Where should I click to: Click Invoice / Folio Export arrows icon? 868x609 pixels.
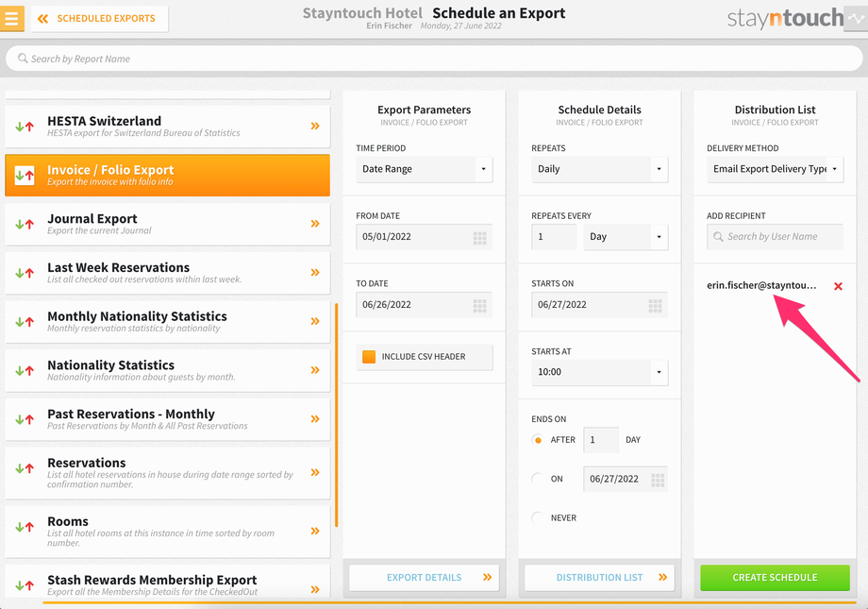coord(25,175)
